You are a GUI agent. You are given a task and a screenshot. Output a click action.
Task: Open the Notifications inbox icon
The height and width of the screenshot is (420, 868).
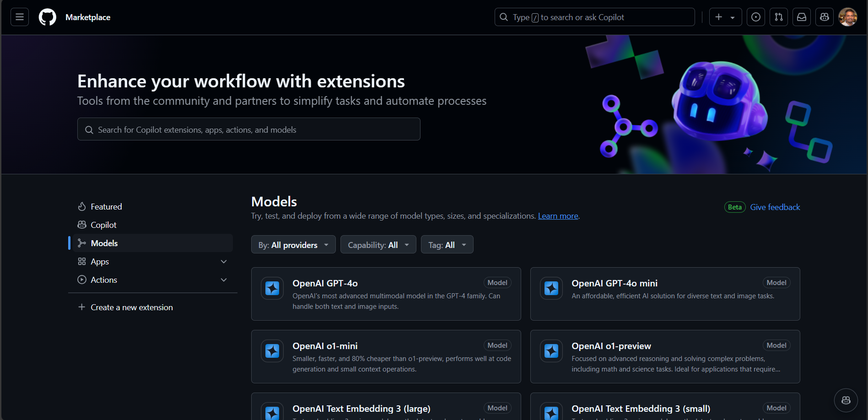pyautogui.click(x=802, y=17)
